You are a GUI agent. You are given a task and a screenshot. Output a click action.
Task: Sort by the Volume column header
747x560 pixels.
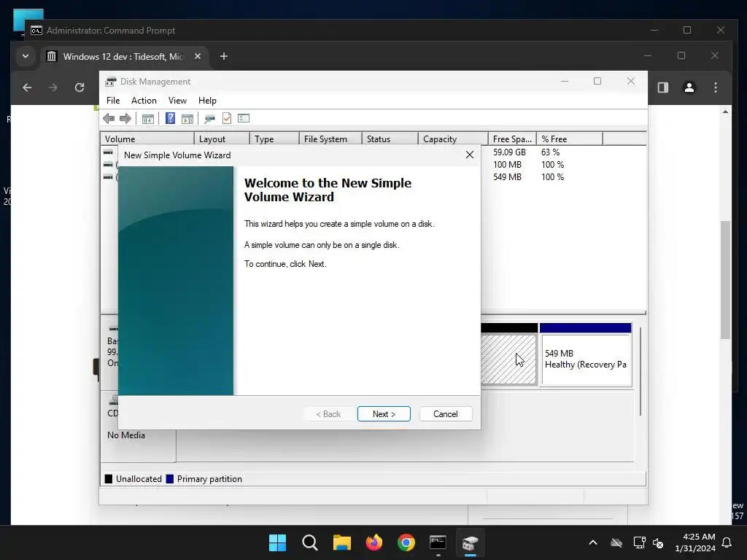point(147,139)
